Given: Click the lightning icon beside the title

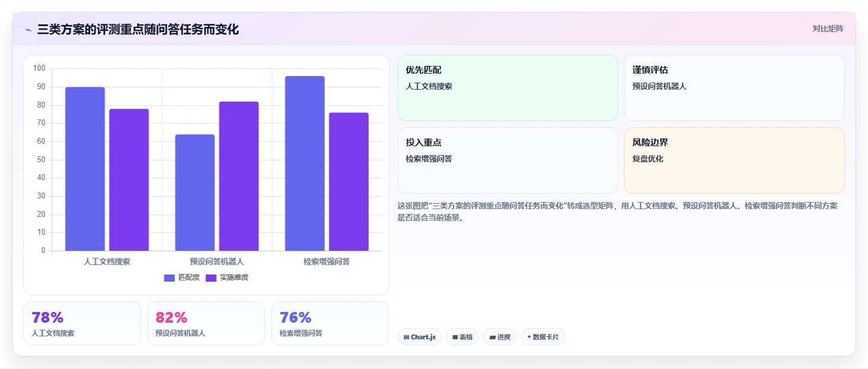Looking at the screenshot, I should click(x=28, y=30).
